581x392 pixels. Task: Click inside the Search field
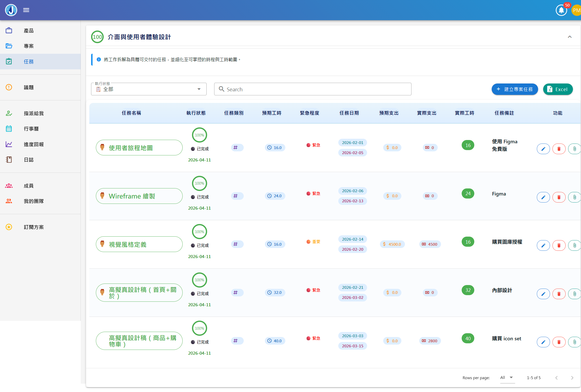(x=312, y=89)
